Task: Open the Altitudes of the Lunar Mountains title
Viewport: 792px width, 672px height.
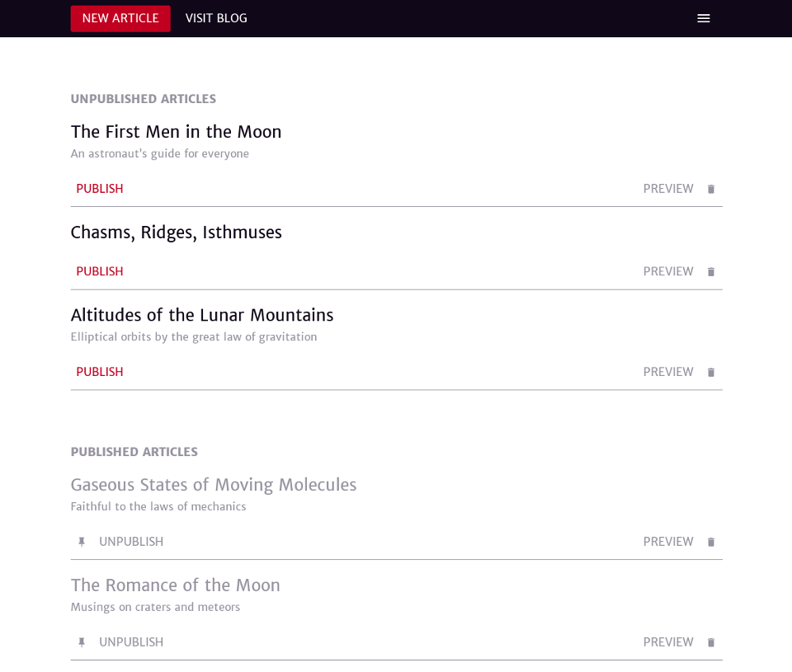Action: point(202,315)
